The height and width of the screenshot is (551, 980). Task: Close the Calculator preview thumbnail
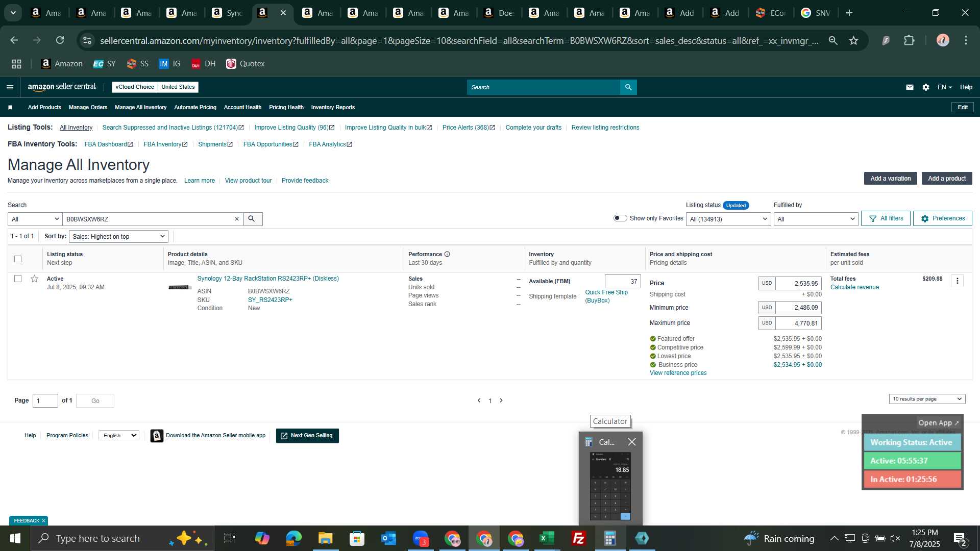coord(632,442)
